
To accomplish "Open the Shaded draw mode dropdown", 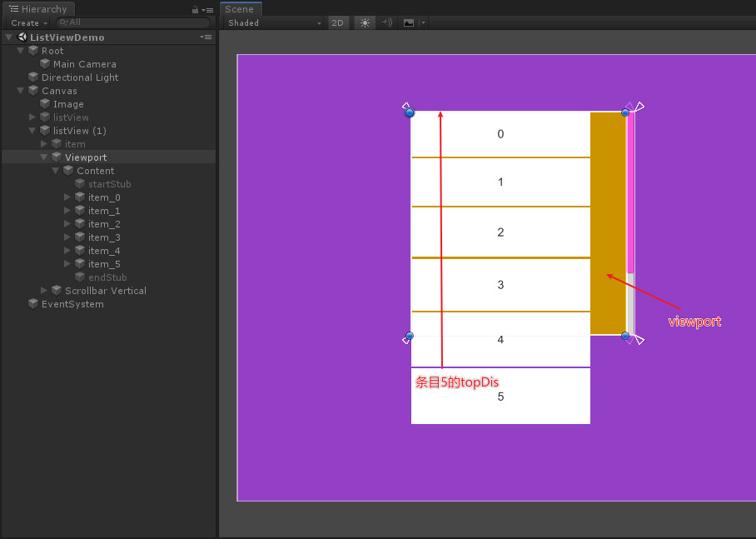I will (274, 23).
